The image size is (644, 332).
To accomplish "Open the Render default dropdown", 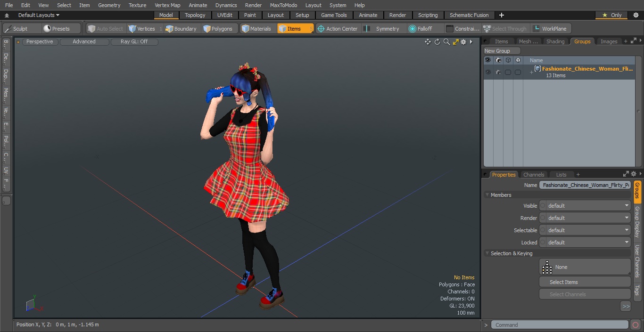I will click(585, 218).
